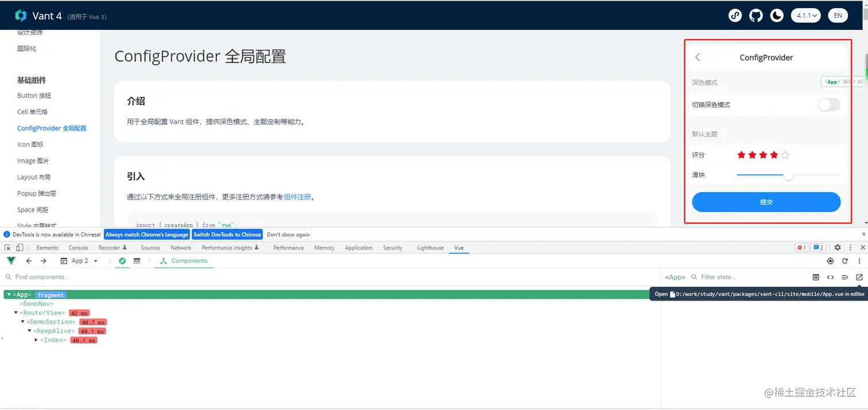Image resolution: width=868 pixels, height=410 pixels.
Task: Click the Vue devtools back arrow
Action: [29, 261]
